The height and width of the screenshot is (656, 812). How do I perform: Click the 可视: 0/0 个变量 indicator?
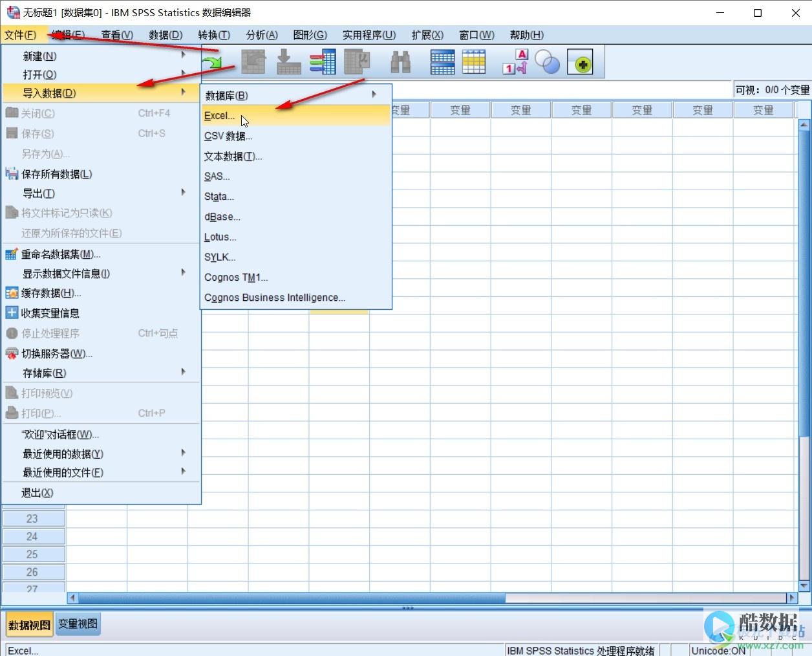coord(773,90)
